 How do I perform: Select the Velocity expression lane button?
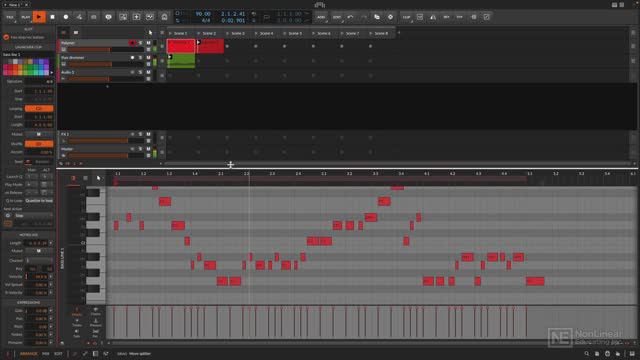[77, 312]
